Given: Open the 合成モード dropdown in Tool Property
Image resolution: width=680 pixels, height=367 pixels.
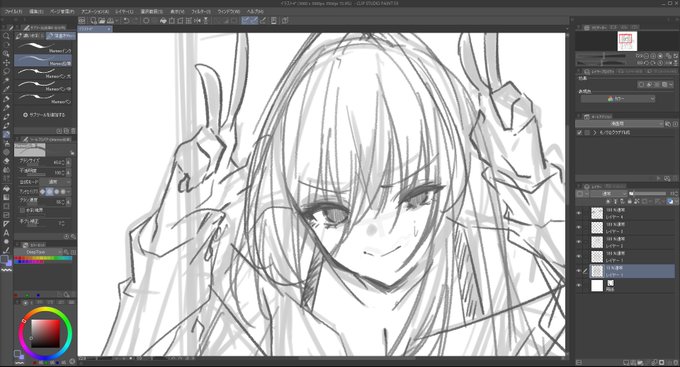Looking at the screenshot, I should (56, 182).
